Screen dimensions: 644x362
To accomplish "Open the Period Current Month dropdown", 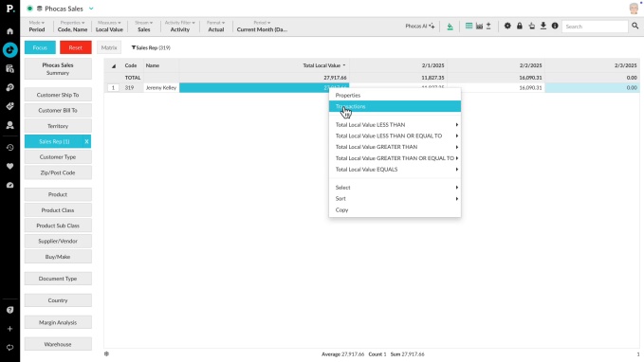I will [x=262, y=27].
